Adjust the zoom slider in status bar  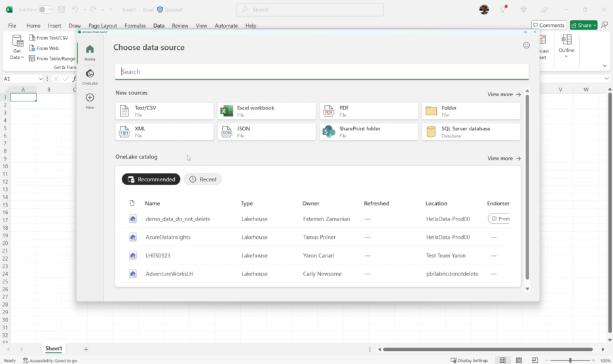[x=570, y=360]
